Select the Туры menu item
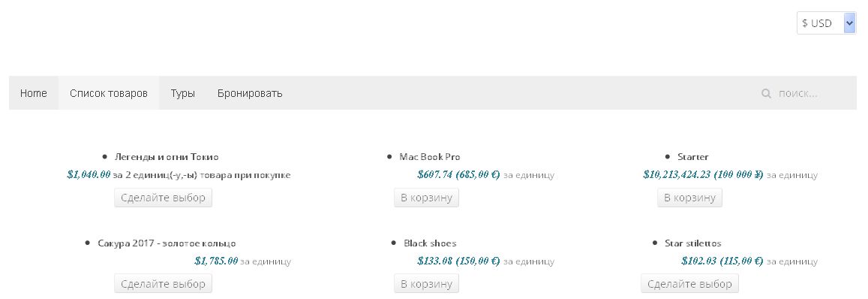 tap(183, 93)
